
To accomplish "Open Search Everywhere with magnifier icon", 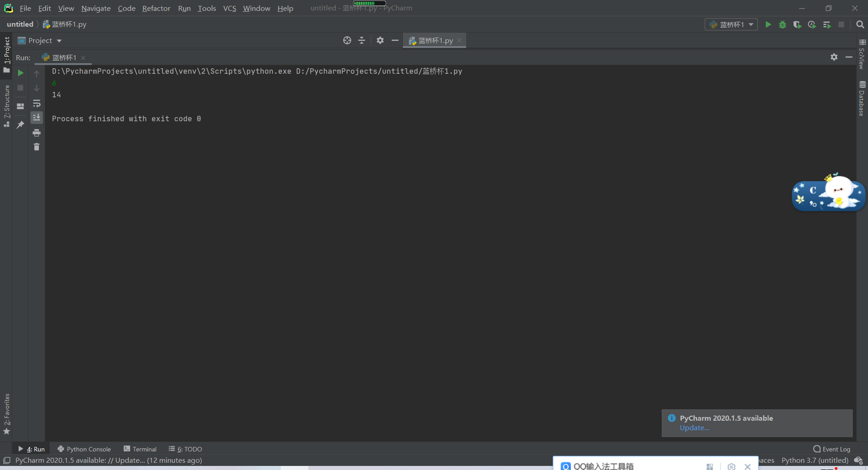I will click(x=860, y=25).
